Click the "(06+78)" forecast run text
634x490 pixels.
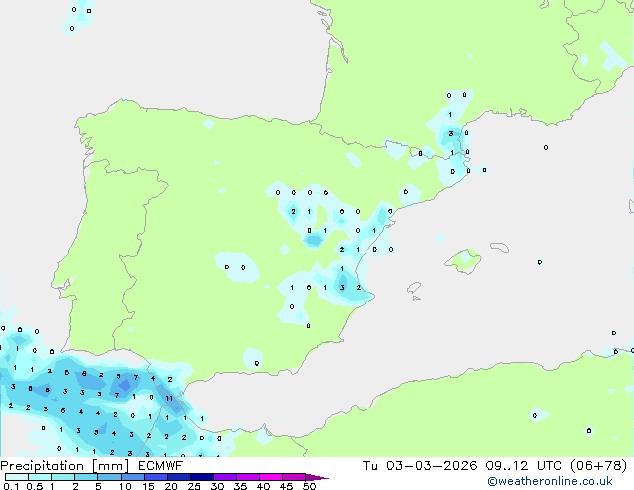pyautogui.click(x=598, y=466)
